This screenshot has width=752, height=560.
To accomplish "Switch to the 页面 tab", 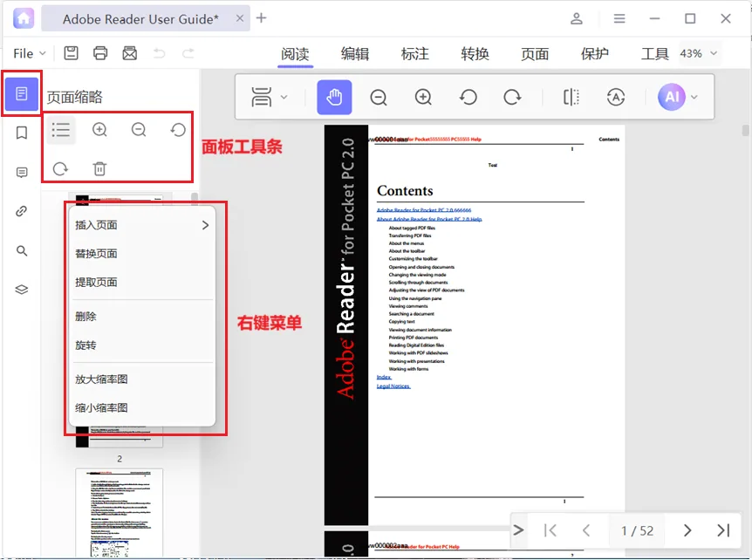I will [535, 54].
